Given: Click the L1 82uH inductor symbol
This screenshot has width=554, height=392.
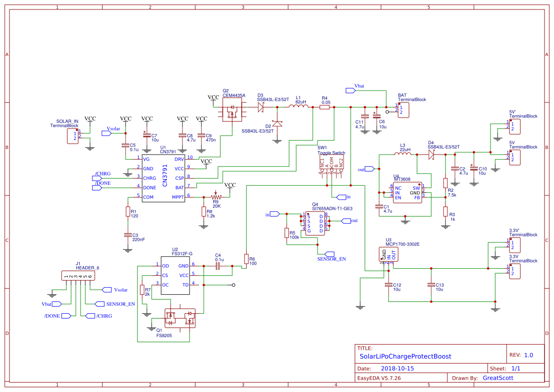Looking at the screenshot, I should pos(298,106).
